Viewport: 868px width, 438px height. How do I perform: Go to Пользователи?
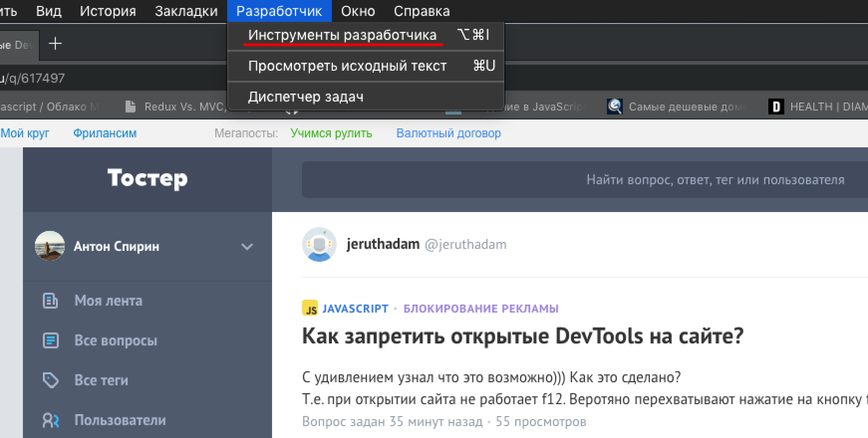(120, 420)
